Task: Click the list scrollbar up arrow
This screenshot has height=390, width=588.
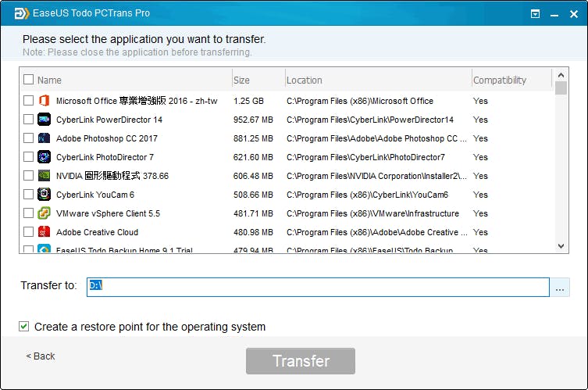Action: [561, 75]
